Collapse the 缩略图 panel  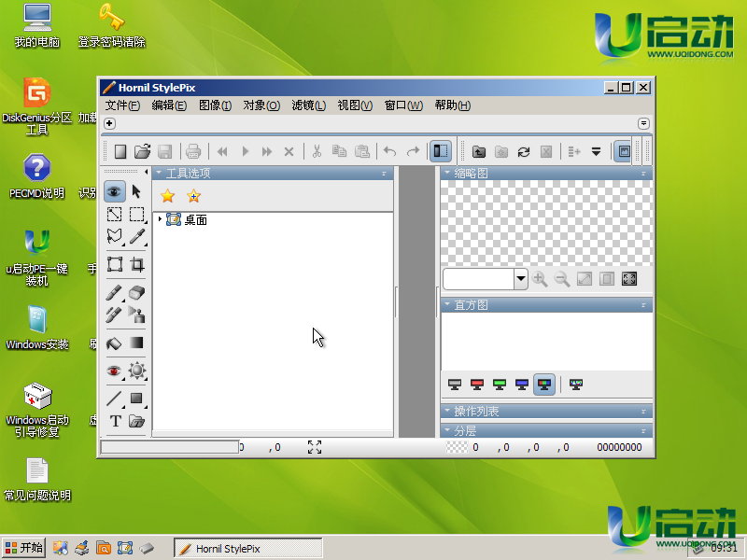click(447, 173)
